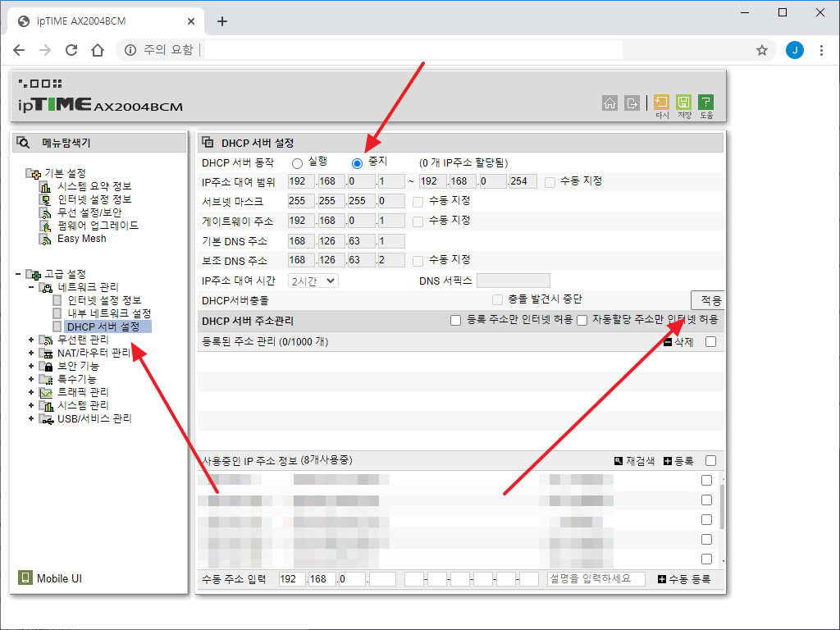The width and height of the screenshot is (840, 630).
Task: Click the 설명을 입력하세요 description field
Action: click(x=596, y=579)
